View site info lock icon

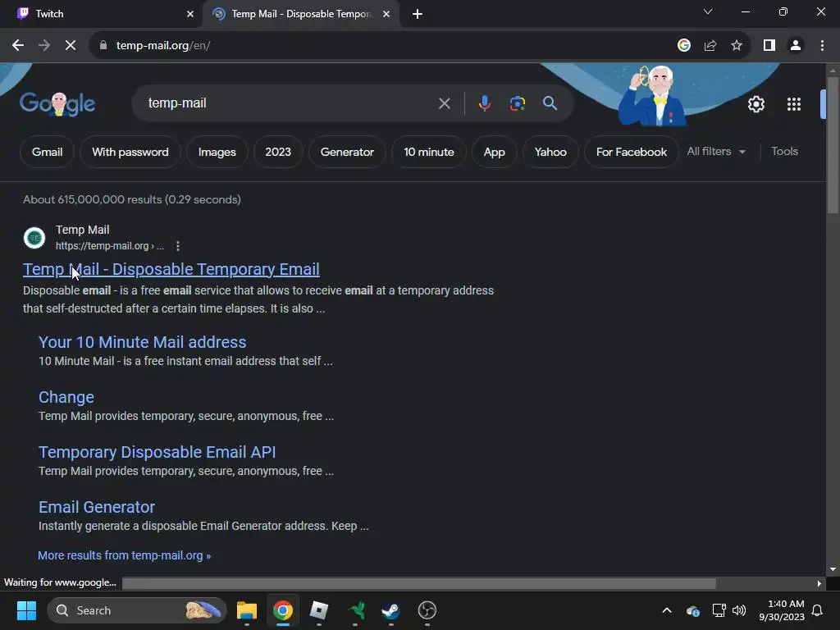(x=103, y=46)
